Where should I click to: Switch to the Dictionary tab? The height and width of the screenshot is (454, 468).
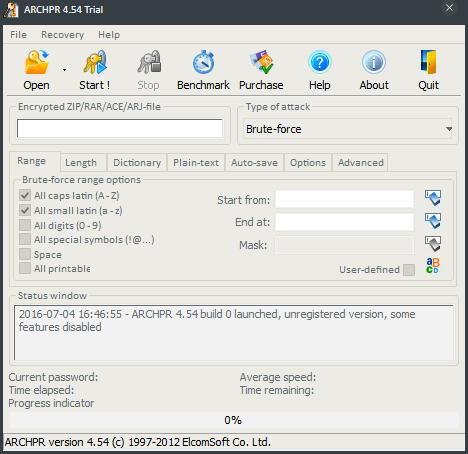137,163
